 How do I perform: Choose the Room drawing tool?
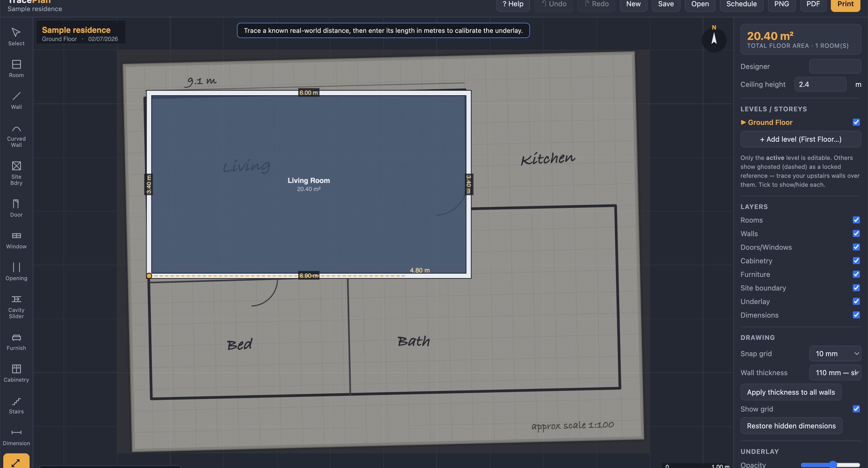(16, 69)
